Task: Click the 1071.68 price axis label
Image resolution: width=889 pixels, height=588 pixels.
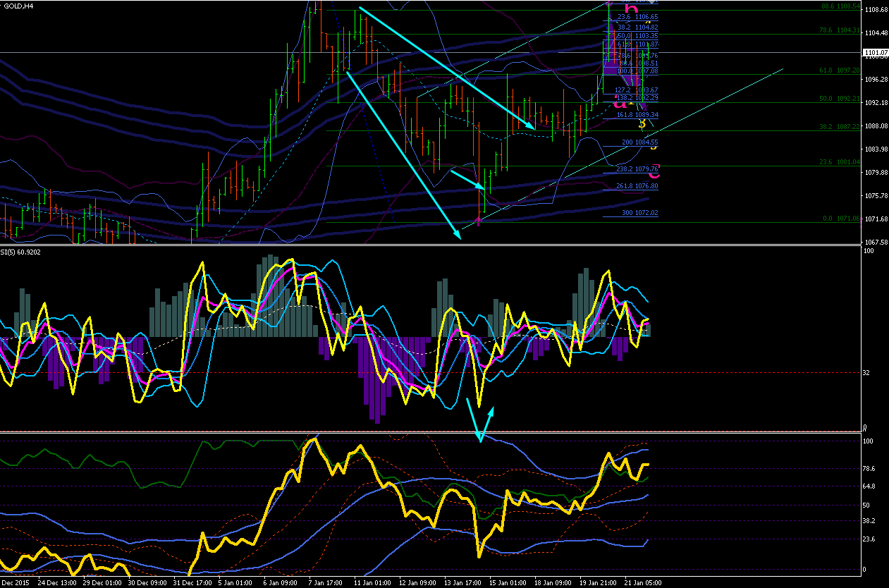Action: click(x=876, y=219)
